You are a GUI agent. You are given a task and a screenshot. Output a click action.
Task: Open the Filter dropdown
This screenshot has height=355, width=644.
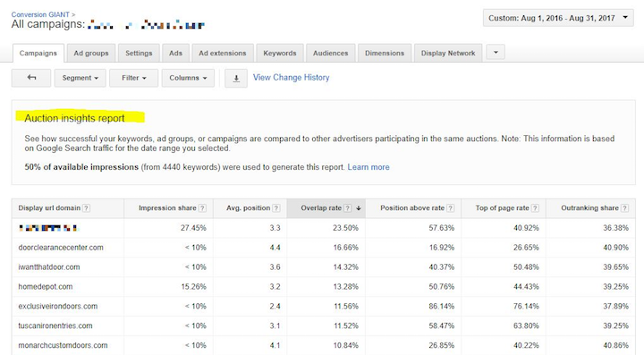click(x=133, y=78)
